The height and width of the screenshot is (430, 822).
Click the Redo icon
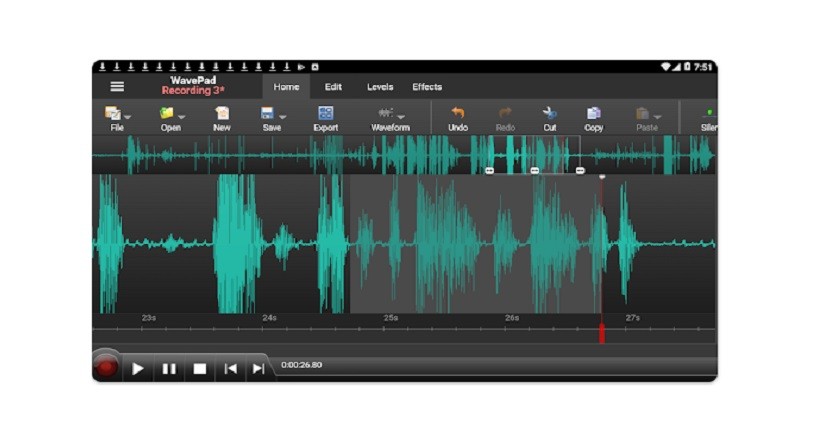pos(505,113)
